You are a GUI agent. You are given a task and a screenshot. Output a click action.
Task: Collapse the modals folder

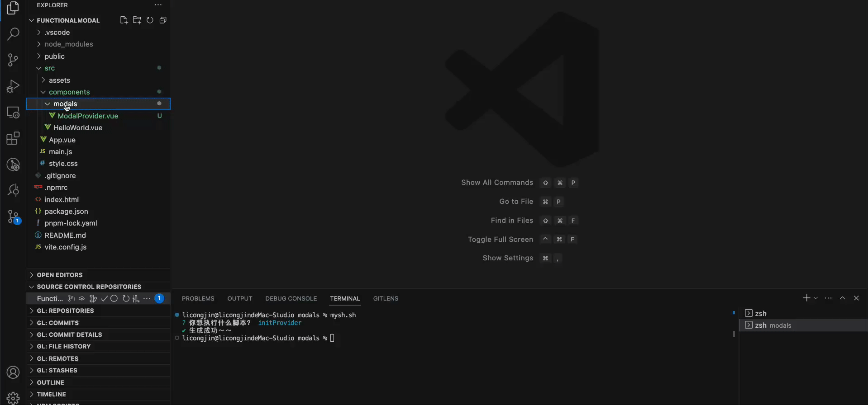tap(98, 104)
